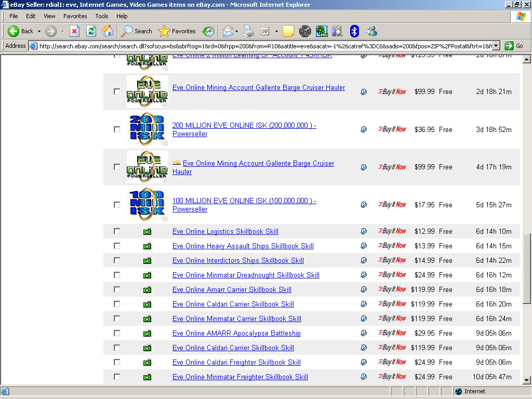
Task: Click camera icon for AMARR Apocalypse Battleship
Action: (x=147, y=334)
